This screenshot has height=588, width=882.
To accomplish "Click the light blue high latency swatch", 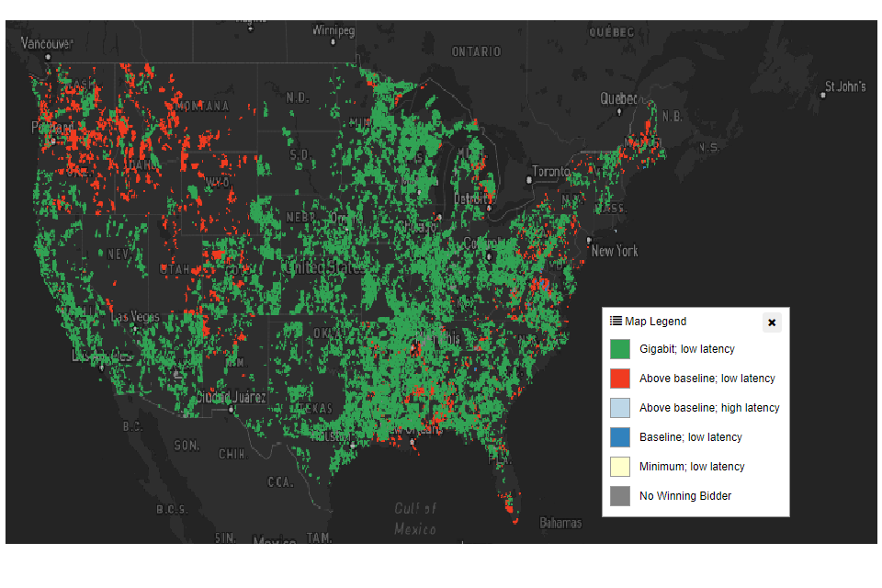I will [620, 408].
